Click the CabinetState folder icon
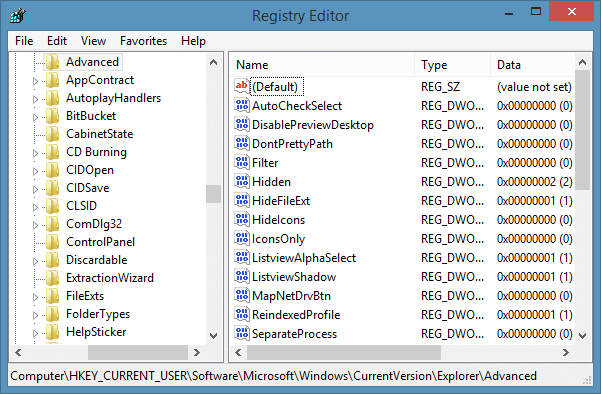Screen dimensions: 601x394 [52, 134]
